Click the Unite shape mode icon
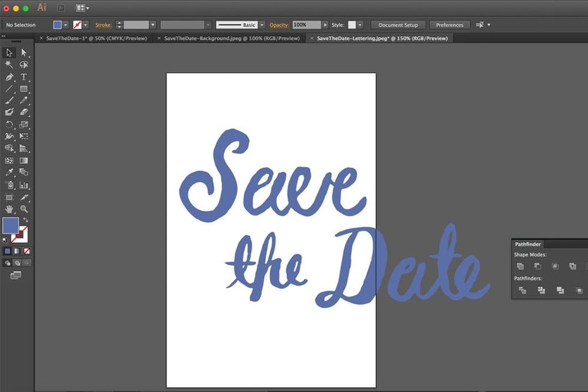This screenshot has height=392, width=588. point(520,266)
